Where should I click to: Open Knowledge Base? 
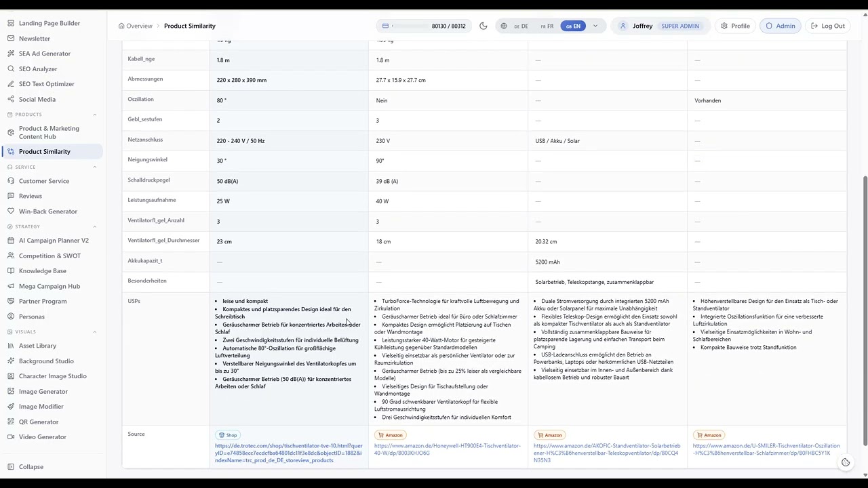click(x=43, y=271)
